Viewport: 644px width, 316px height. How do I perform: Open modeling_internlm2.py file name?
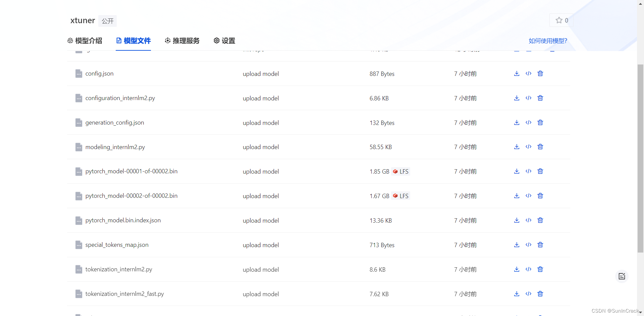[115, 147]
